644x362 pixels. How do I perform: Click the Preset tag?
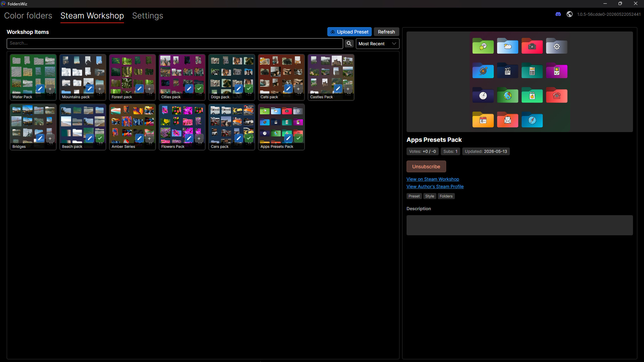click(414, 196)
